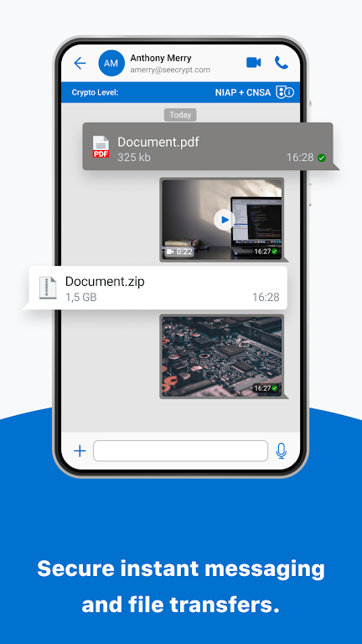Tap the plus attachment icon

click(80, 451)
